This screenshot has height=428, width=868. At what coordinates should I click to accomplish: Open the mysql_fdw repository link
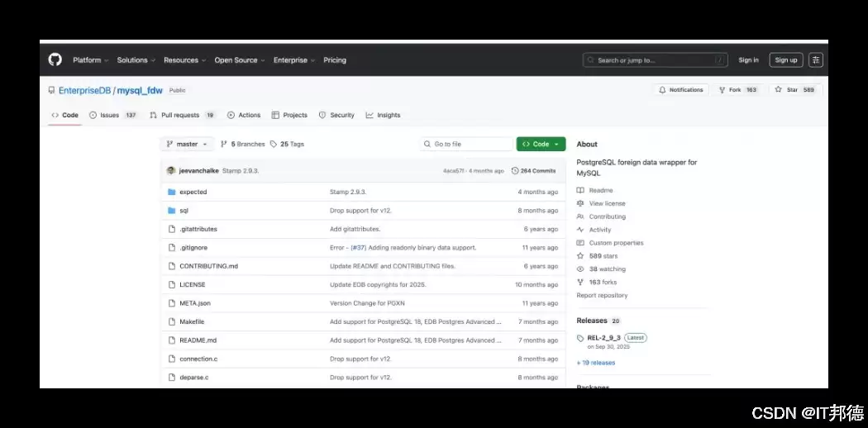[x=140, y=90]
